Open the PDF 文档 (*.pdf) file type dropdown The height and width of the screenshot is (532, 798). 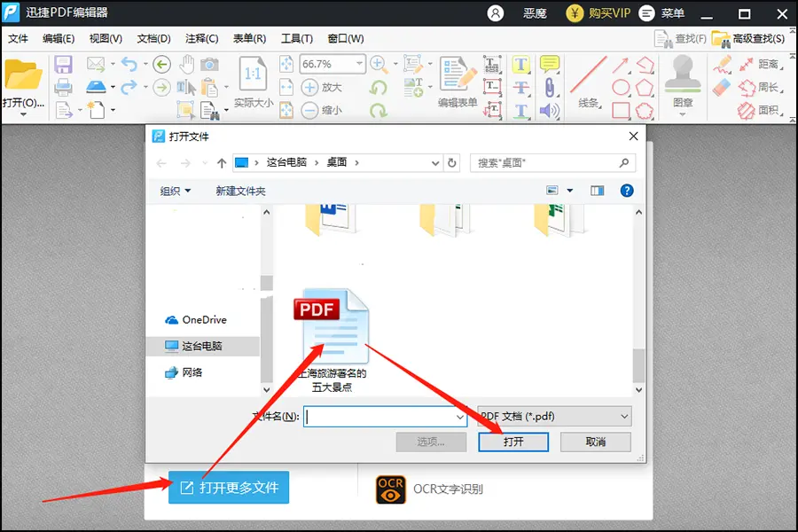[555, 417]
